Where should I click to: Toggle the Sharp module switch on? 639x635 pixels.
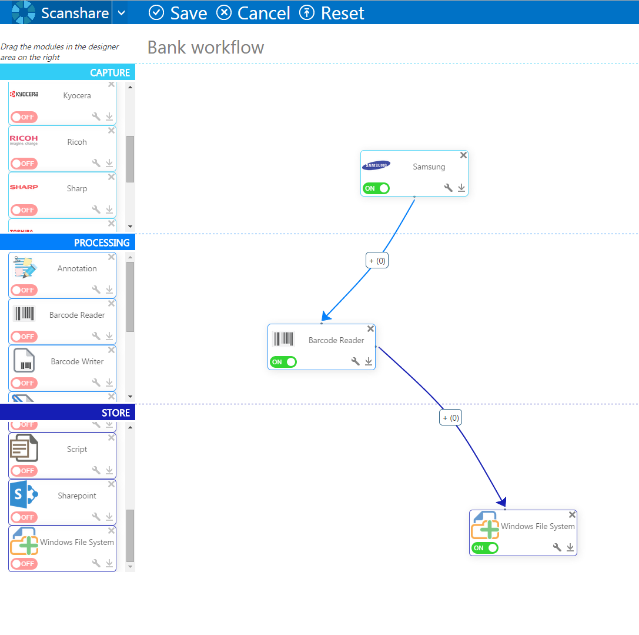click(24, 210)
